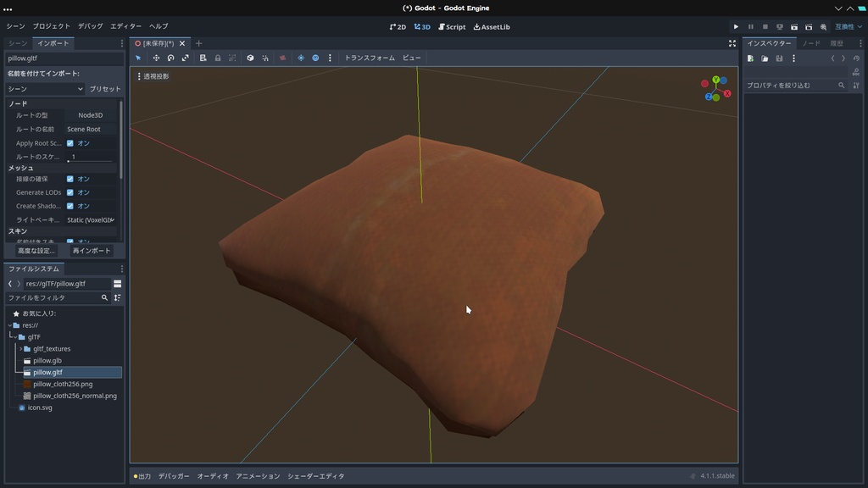Screen dimensions: 868x488
Task: Enable the Generate LODs option
Action: coord(71,192)
